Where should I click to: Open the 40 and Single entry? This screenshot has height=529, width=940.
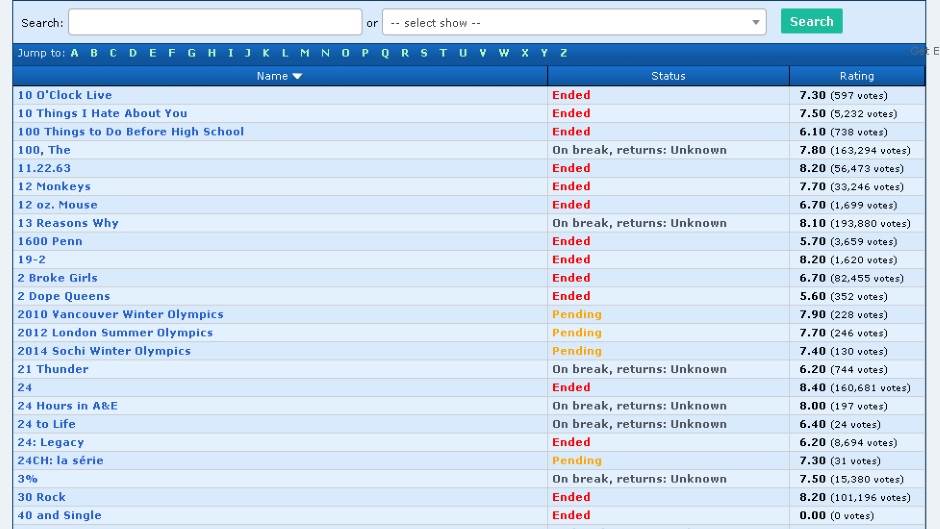pos(59,515)
